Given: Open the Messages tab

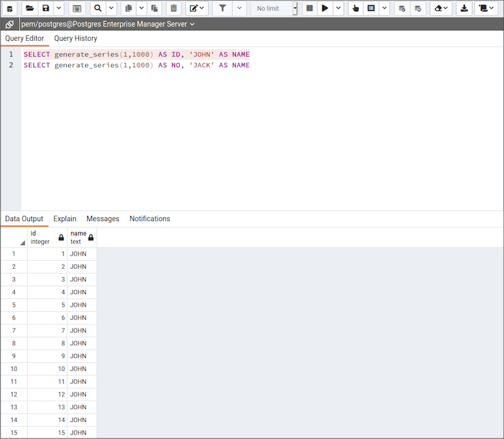Looking at the screenshot, I should pyautogui.click(x=103, y=219).
